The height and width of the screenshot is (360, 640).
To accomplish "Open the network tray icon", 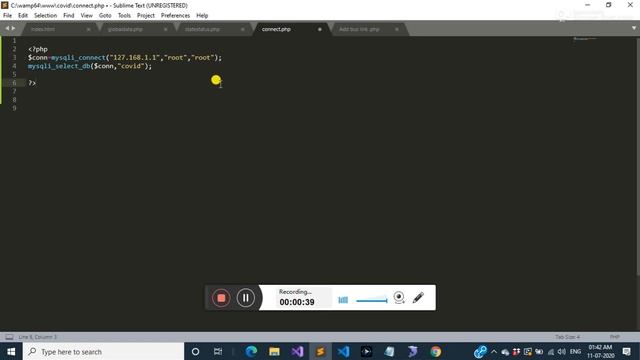I will tap(551, 352).
